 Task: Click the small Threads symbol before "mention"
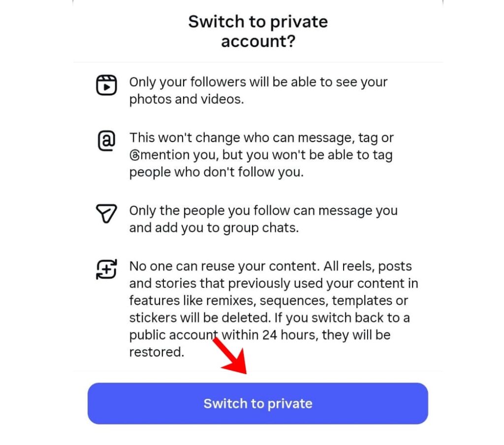135,155
